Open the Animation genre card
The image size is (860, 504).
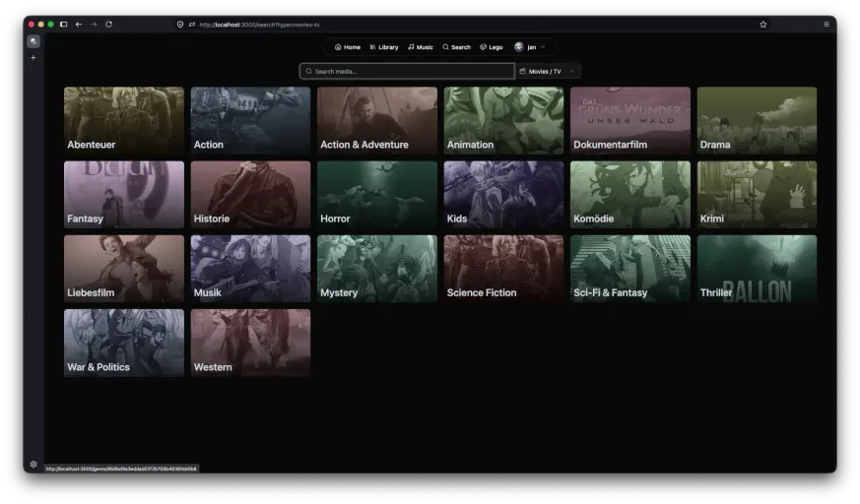coord(503,120)
